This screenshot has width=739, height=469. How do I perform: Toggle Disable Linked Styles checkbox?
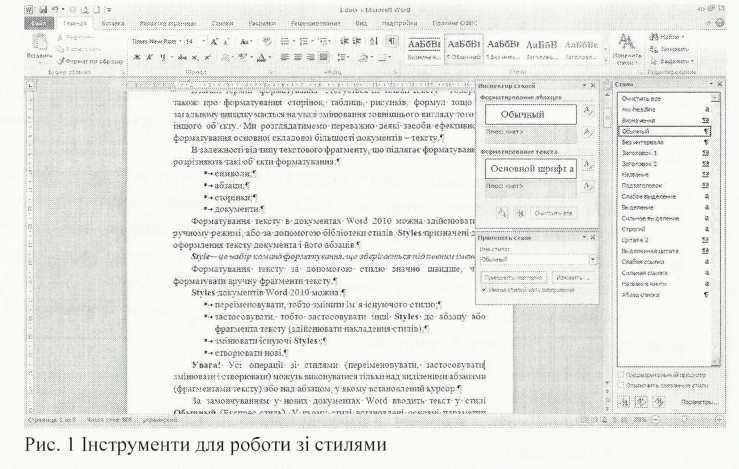point(621,385)
